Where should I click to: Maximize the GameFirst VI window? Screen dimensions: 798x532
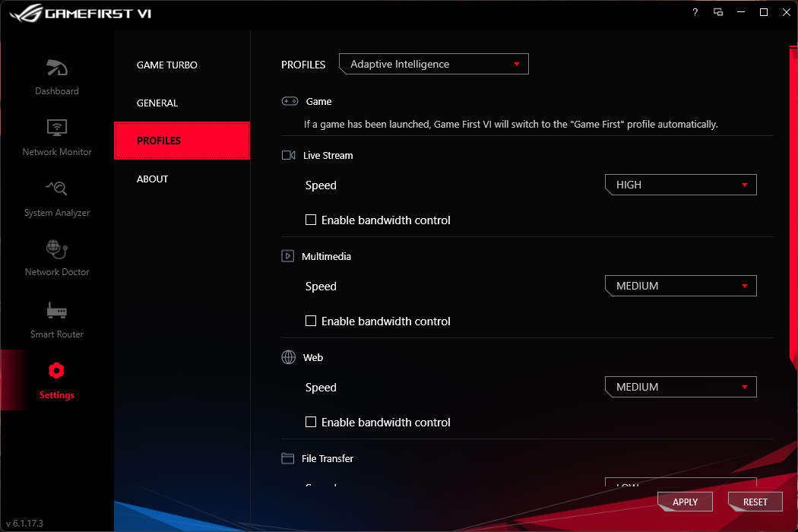[763, 12]
